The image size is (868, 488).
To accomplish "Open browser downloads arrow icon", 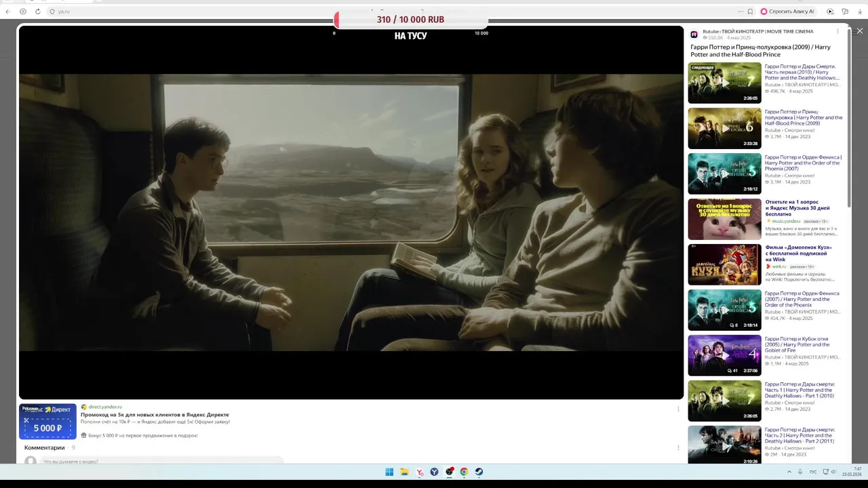I will point(860,12).
